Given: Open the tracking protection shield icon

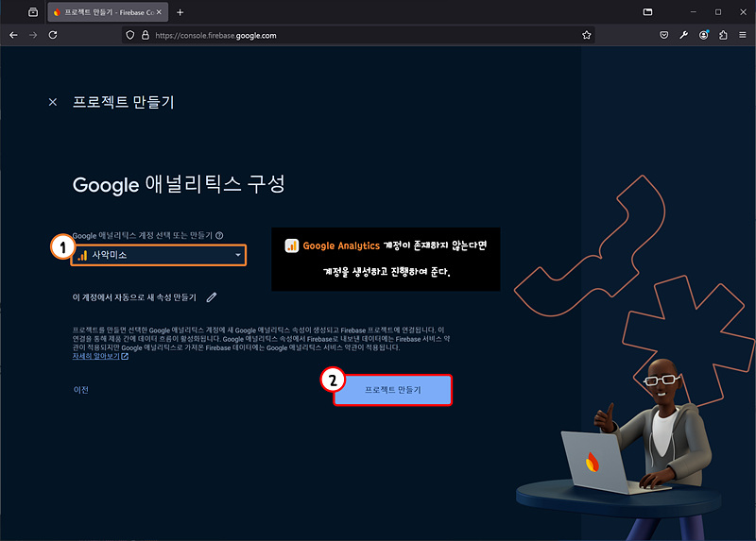Looking at the screenshot, I should pyautogui.click(x=130, y=35).
